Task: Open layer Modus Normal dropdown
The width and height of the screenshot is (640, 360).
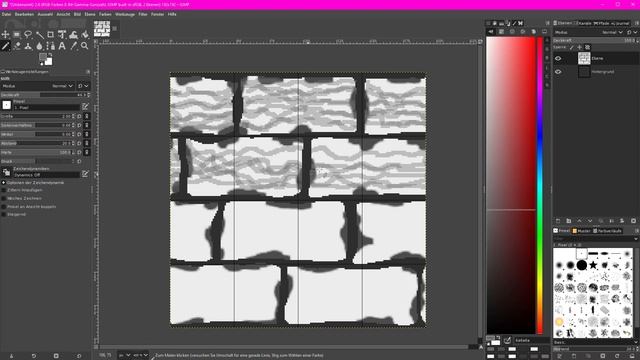Action: (589, 32)
